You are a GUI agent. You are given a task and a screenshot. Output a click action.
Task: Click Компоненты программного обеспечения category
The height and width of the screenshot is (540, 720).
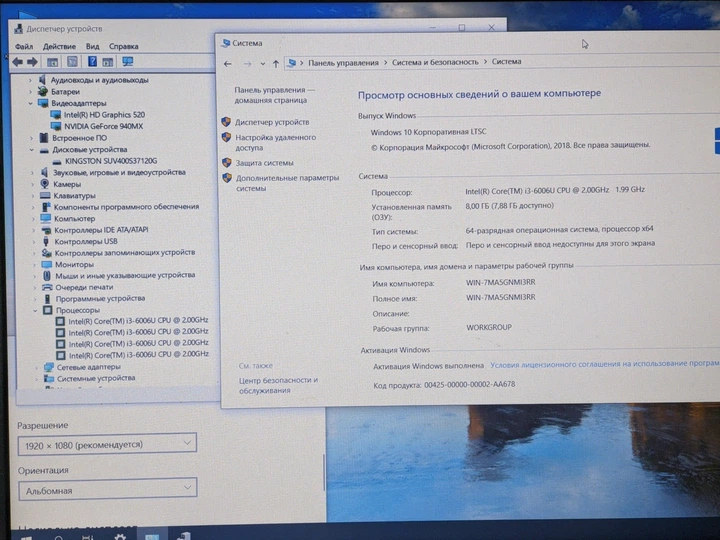pos(126,207)
